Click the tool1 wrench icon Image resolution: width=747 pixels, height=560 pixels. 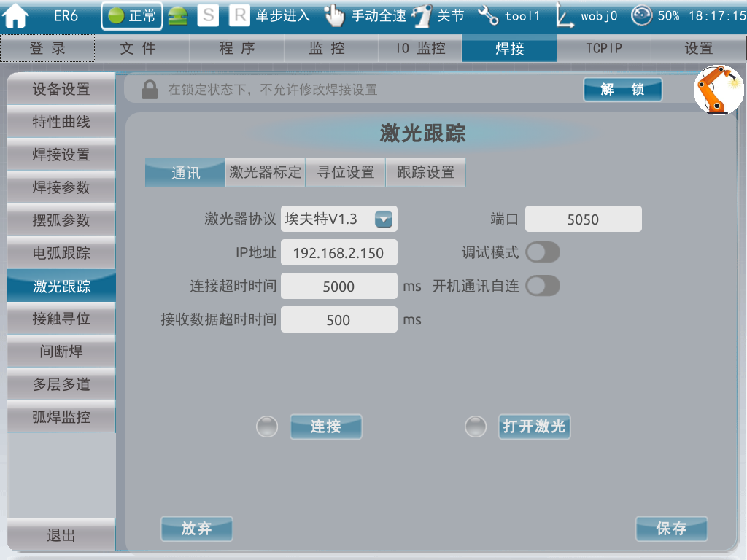[488, 16]
